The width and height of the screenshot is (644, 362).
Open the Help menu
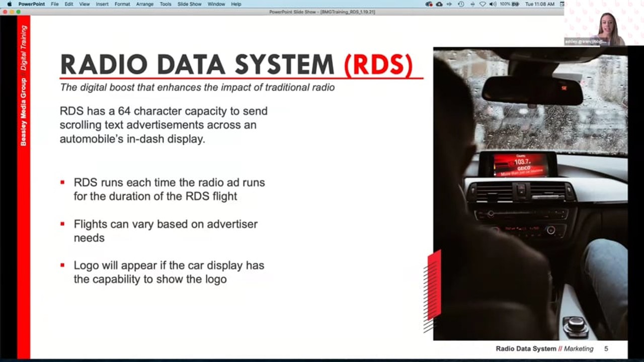[x=236, y=4]
